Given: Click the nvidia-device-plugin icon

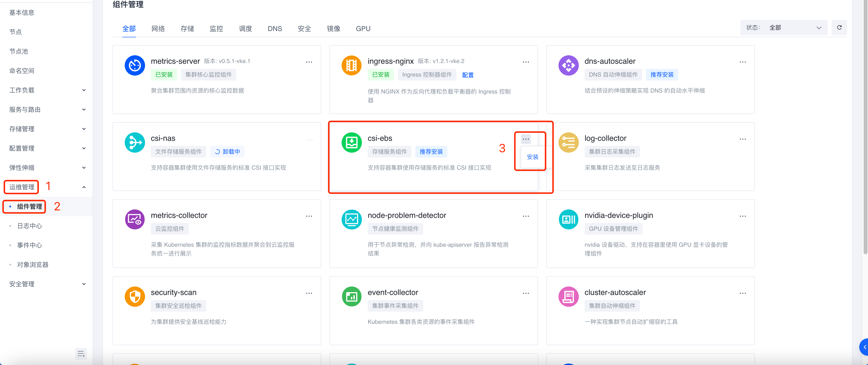Looking at the screenshot, I should click(x=568, y=219).
